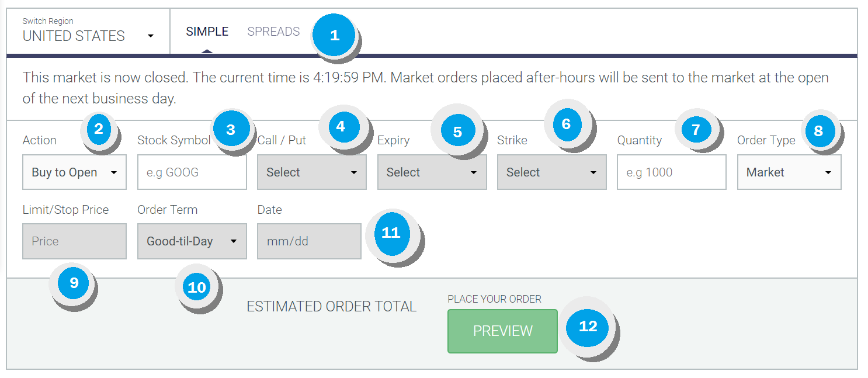Viewport: 868px width, 378px height.
Task: Click callout badge 5 above Expiry
Action: click(x=457, y=132)
